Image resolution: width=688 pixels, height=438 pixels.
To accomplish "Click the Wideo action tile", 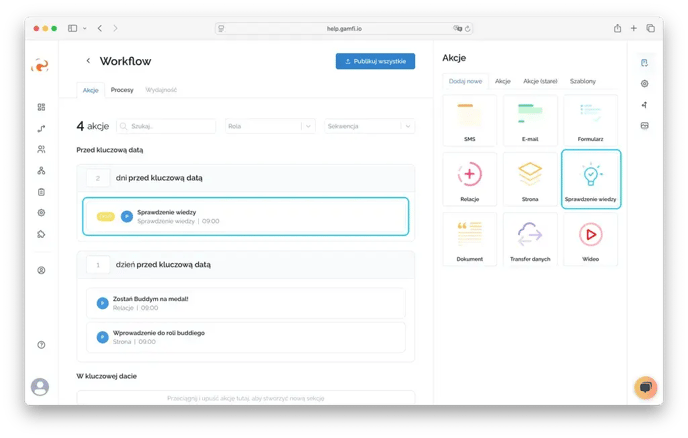I will tap(590, 238).
